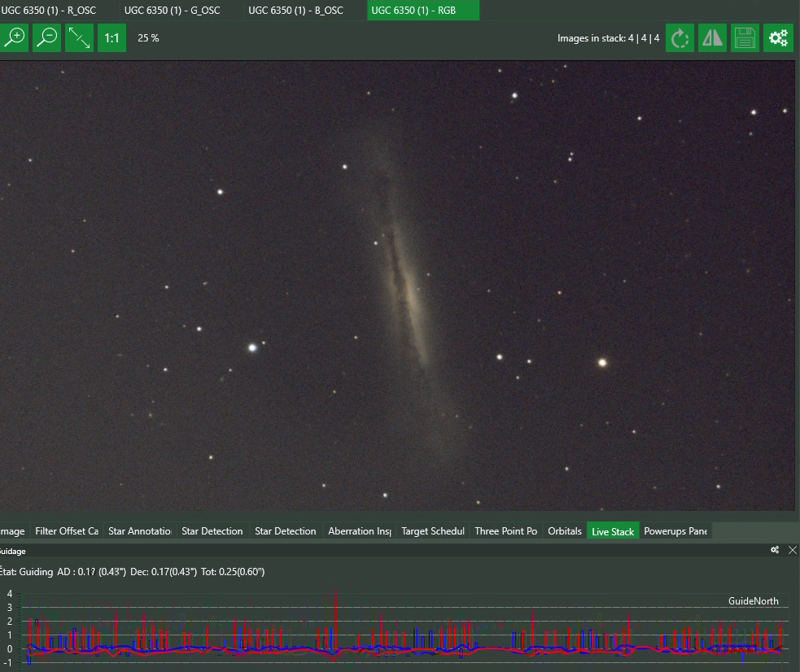Open guiding panel options icon

click(775, 550)
